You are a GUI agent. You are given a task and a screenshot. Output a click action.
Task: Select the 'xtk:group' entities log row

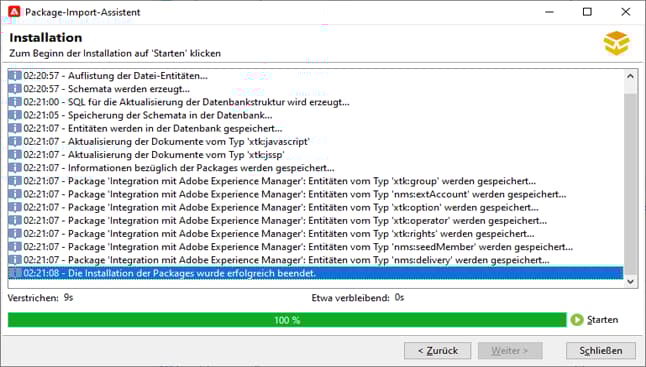click(x=316, y=181)
